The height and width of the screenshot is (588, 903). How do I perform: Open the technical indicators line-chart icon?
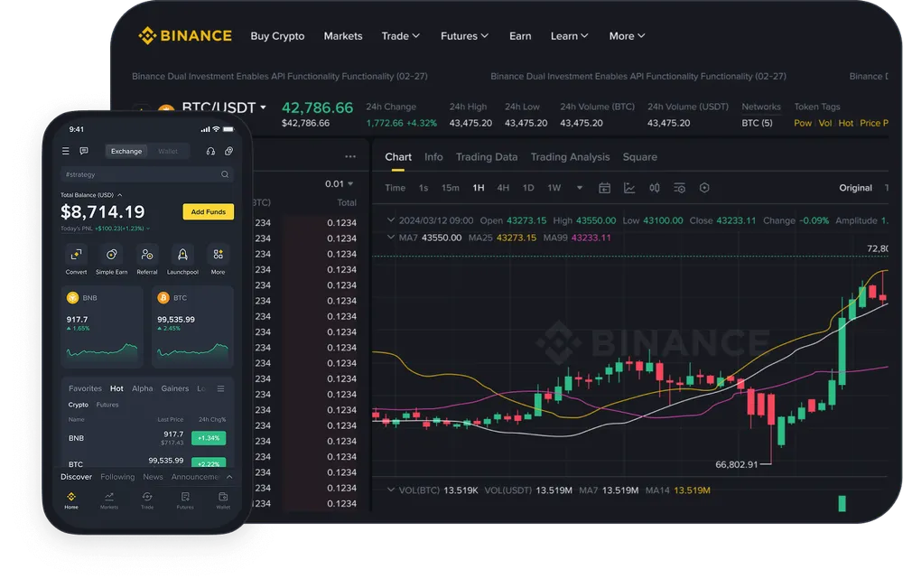[x=629, y=188]
